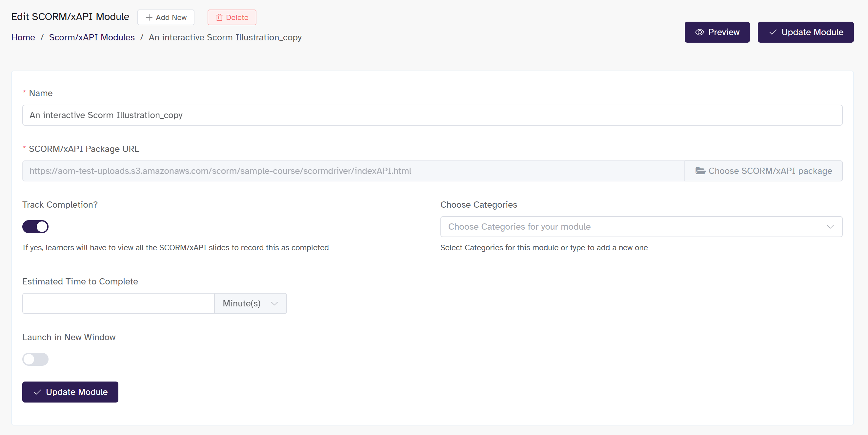
Task: Click Choose SCORM/xAPI package button
Action: 763,171
